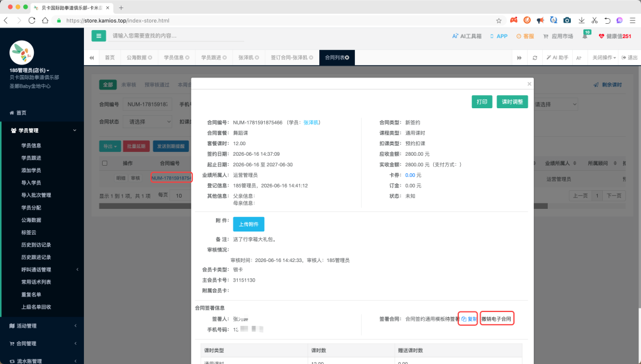Click 退出 to log out

(629, 58)
